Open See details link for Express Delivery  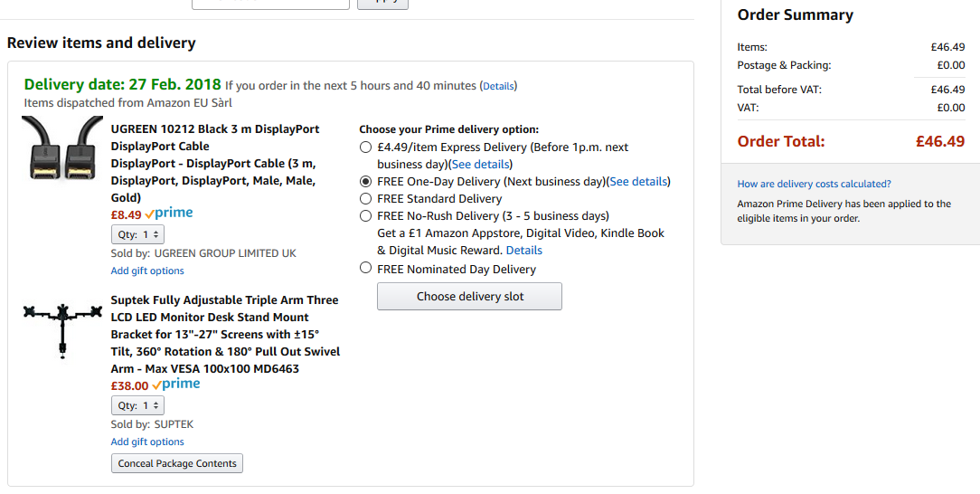point(480,165)
